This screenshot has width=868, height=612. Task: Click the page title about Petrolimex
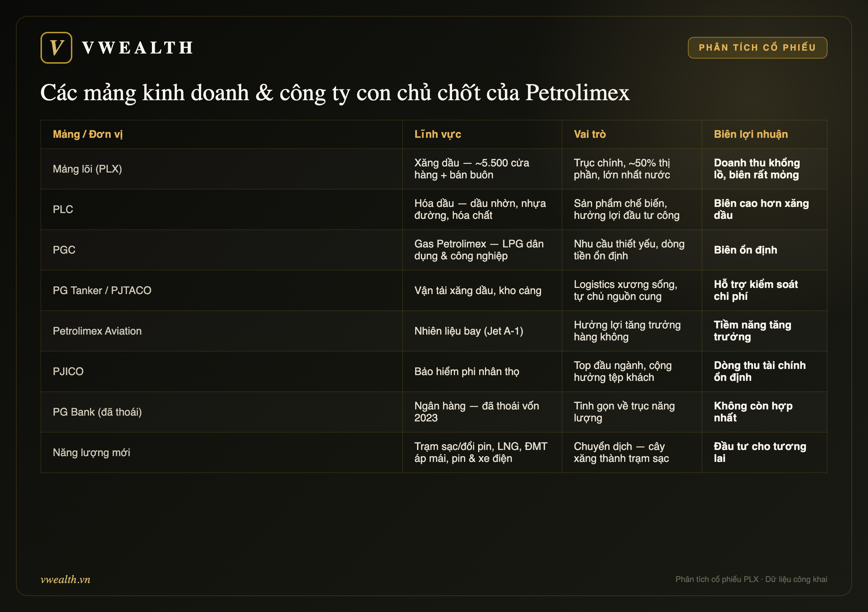coord(335,93)
